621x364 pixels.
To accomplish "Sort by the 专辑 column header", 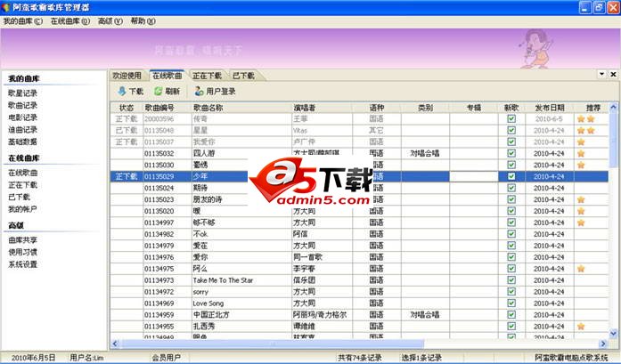I will tap(474, 108).
